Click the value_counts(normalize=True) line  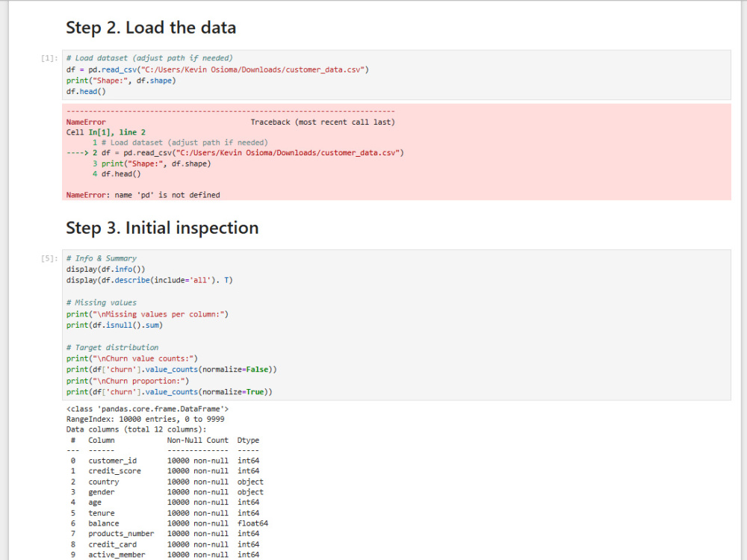pyautogui.click(x=169, y=392)
